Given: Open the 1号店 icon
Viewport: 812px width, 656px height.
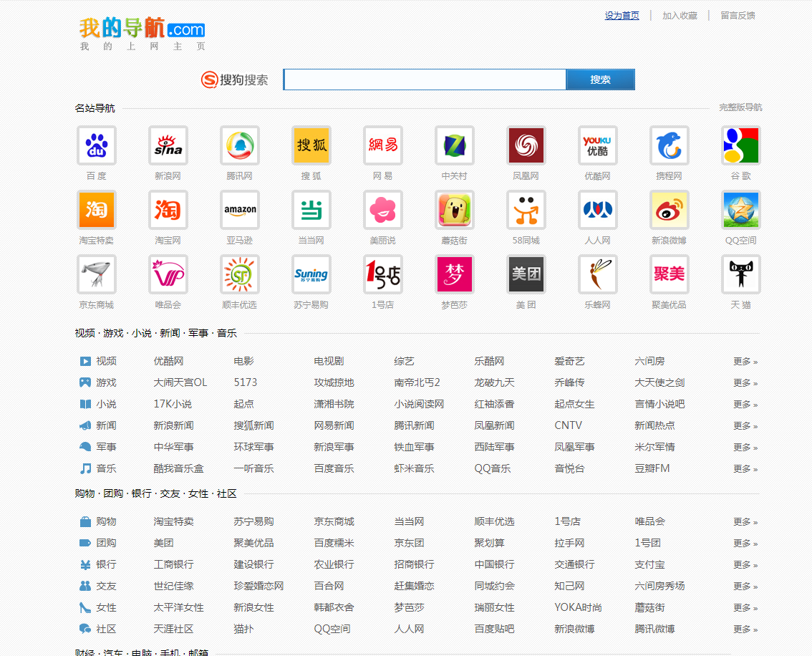Looking at the screenshot, I should pyautogui.click(x=382, y=274).
